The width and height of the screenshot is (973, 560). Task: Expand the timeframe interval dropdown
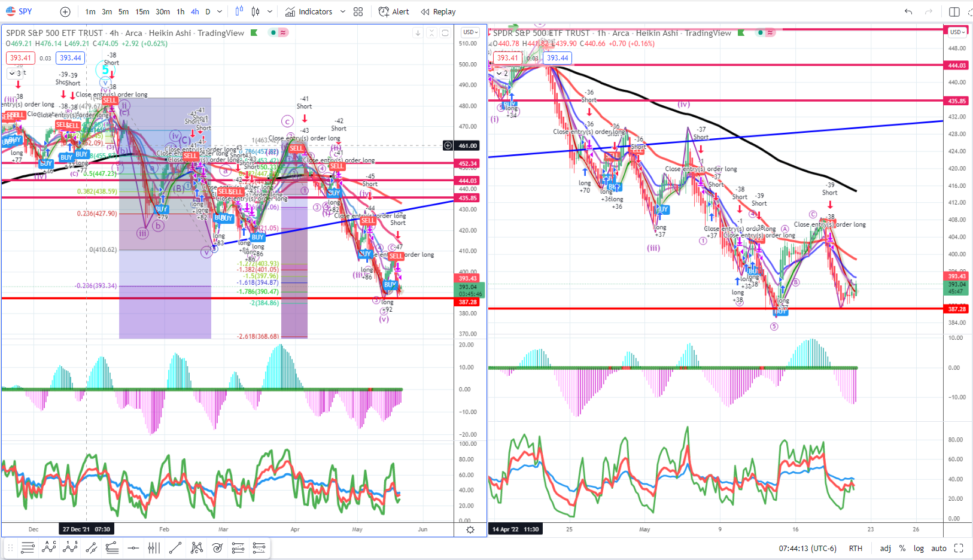[x=220, y=12]
